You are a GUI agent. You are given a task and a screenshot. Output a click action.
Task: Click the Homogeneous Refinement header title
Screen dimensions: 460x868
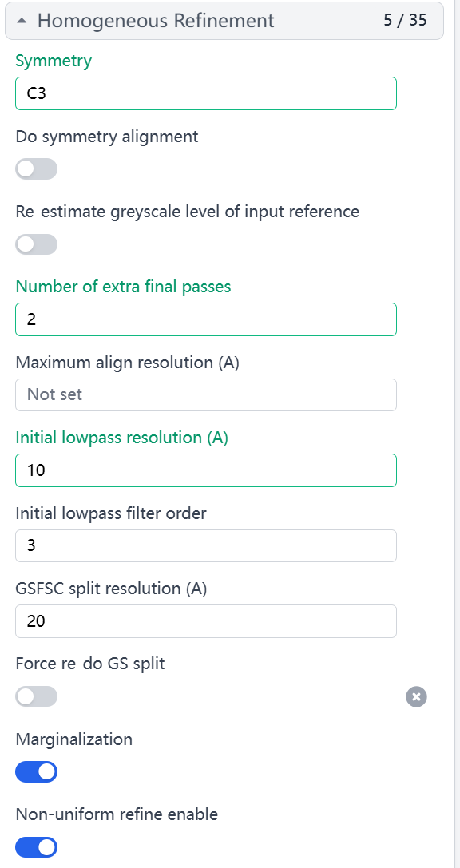156,21
